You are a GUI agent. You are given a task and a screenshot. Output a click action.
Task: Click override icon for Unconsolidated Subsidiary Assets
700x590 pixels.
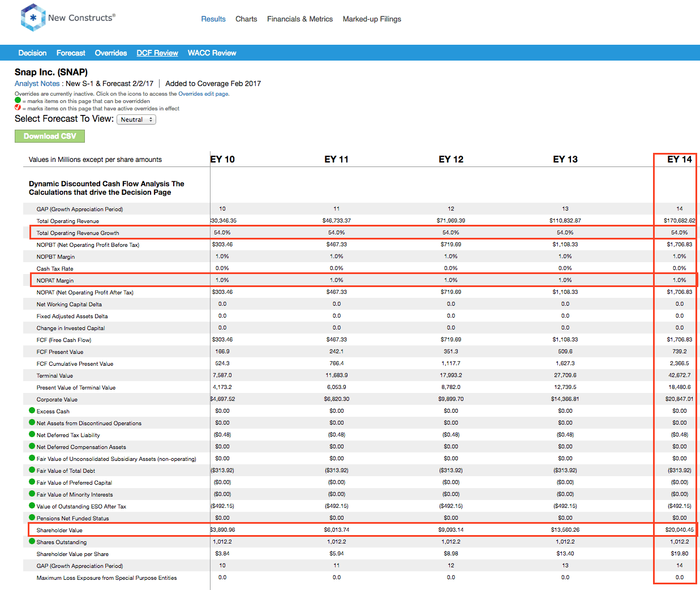pyautogui.click(x=32, y=458)
